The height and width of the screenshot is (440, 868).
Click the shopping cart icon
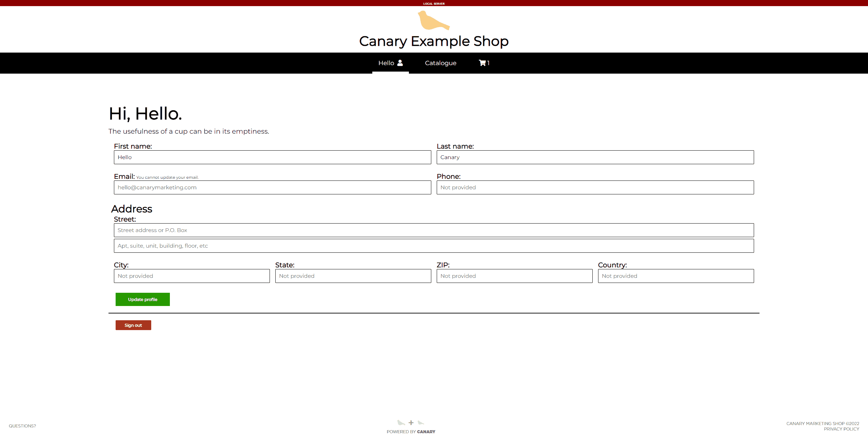pos(482,63)
